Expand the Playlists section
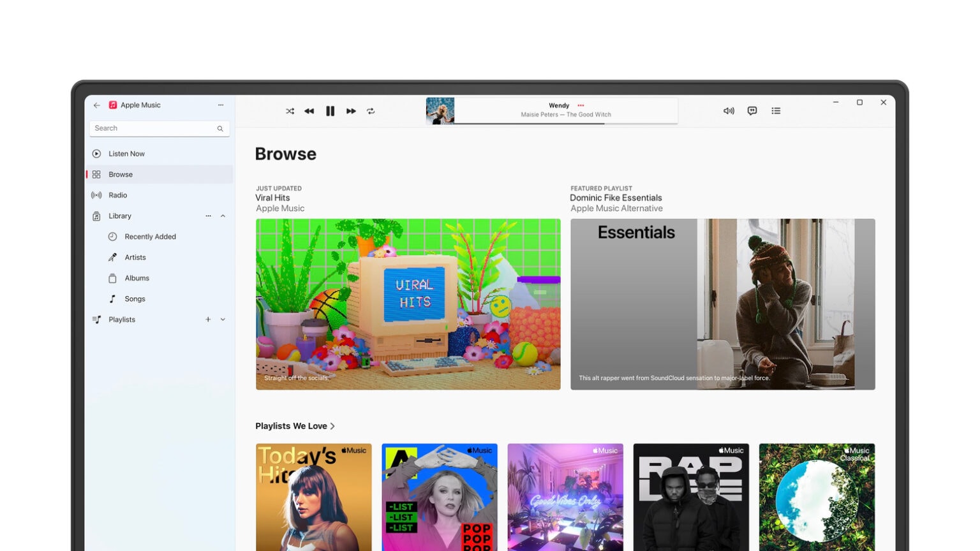This screenshot has width=980, height=551. 223,320
